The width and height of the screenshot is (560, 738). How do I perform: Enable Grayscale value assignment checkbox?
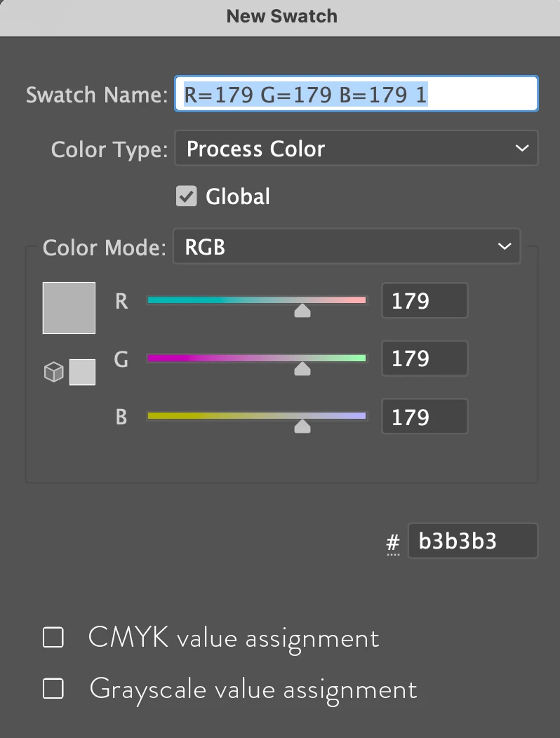[x=53, y=689]
